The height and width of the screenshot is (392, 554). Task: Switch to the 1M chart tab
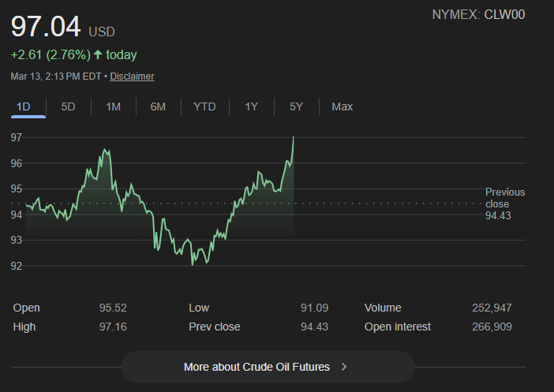[x=114, y=106]
